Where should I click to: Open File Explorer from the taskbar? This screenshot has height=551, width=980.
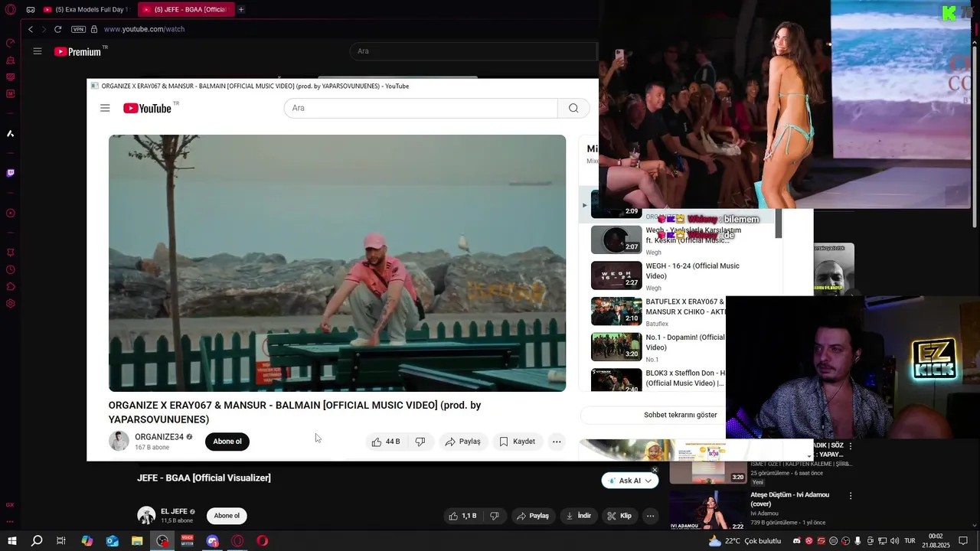(137, 541)
